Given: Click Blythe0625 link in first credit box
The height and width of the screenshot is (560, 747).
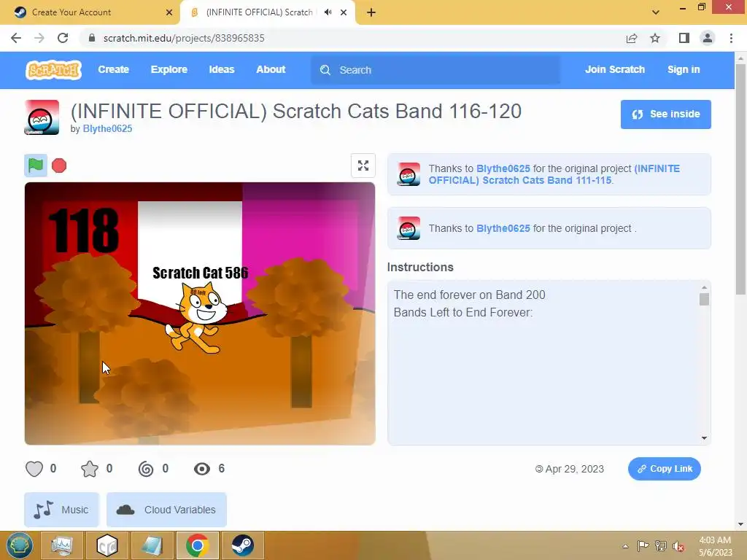Looking at the screenshot, I should [503, 168].
